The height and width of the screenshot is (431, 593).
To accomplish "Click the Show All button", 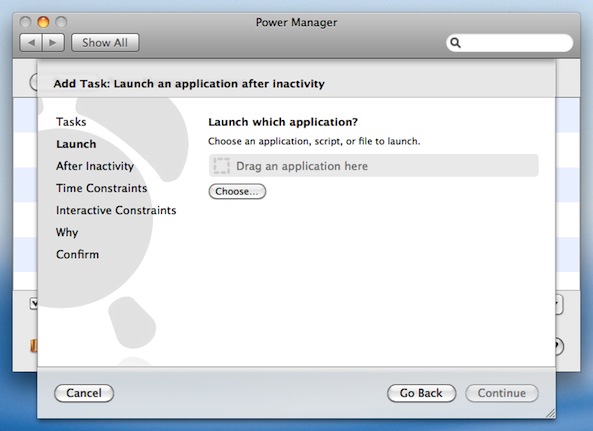I will (105, 43).
